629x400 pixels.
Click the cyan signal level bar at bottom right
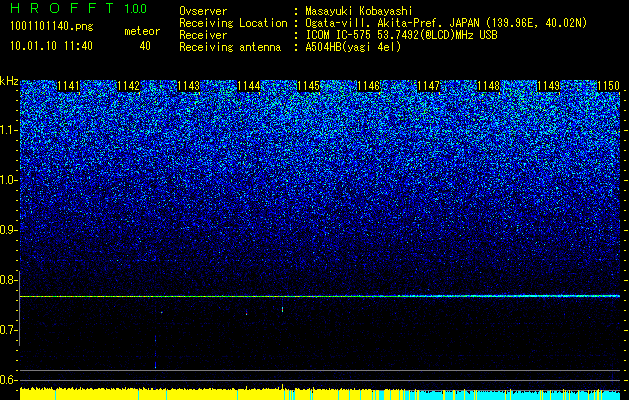pyautogui.click(x=521, y=395)
